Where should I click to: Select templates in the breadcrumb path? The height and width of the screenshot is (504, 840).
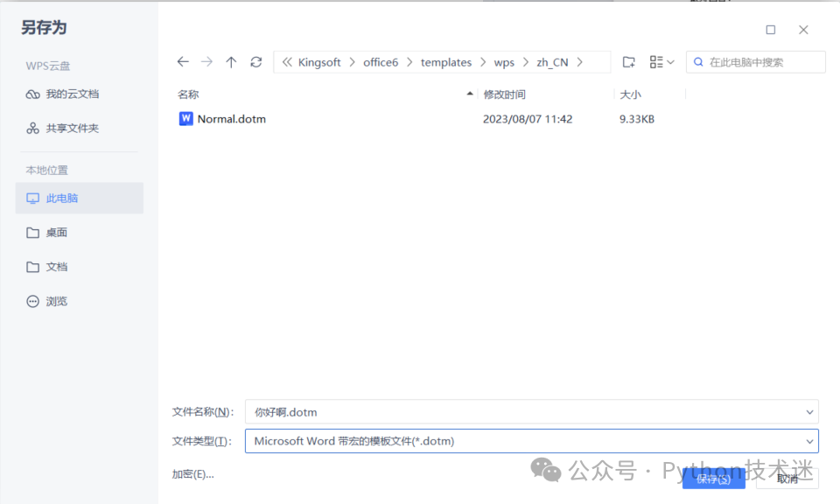(446, 62)
